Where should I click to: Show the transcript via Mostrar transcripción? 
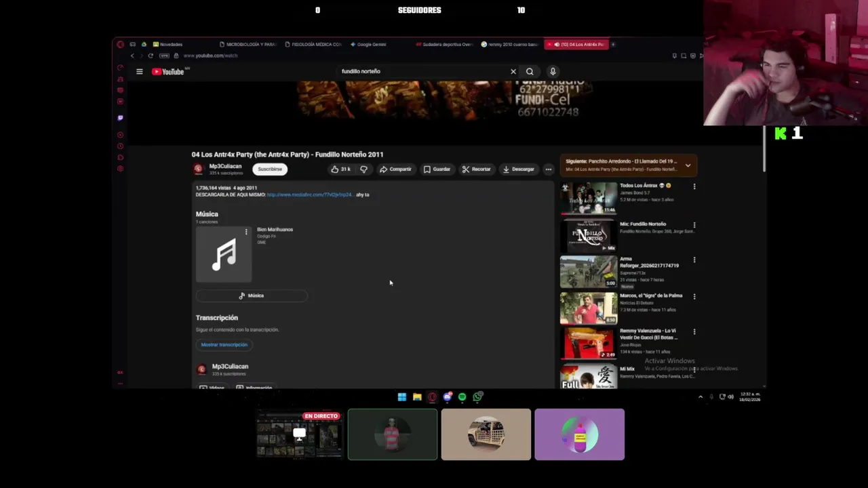[224, 344]
